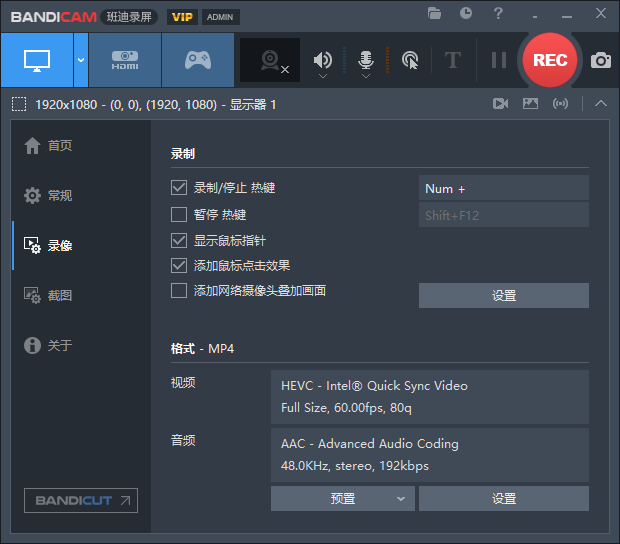The height and width of the screenshot is (544, 620).
Task: Click the Num + hotkey field
Action: (503, 188)
